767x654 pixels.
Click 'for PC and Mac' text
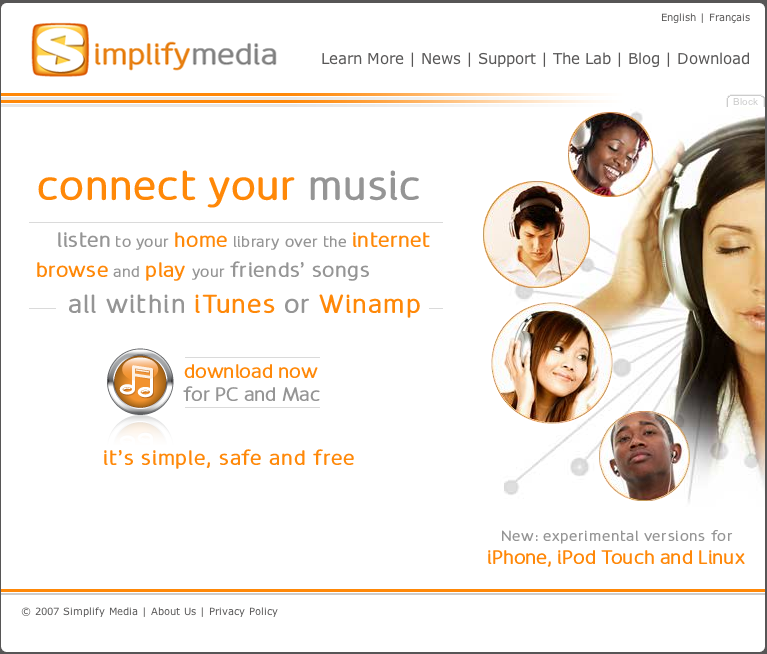[251, 394]
